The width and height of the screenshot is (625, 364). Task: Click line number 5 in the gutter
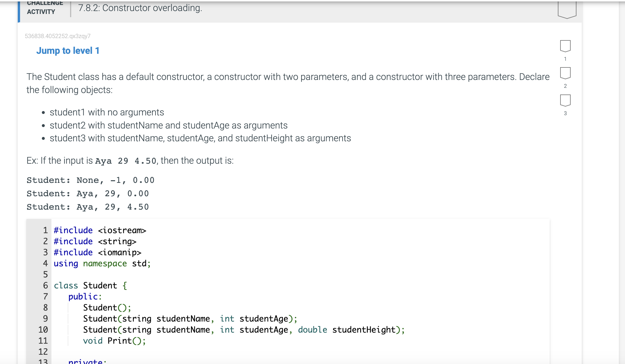45,274
